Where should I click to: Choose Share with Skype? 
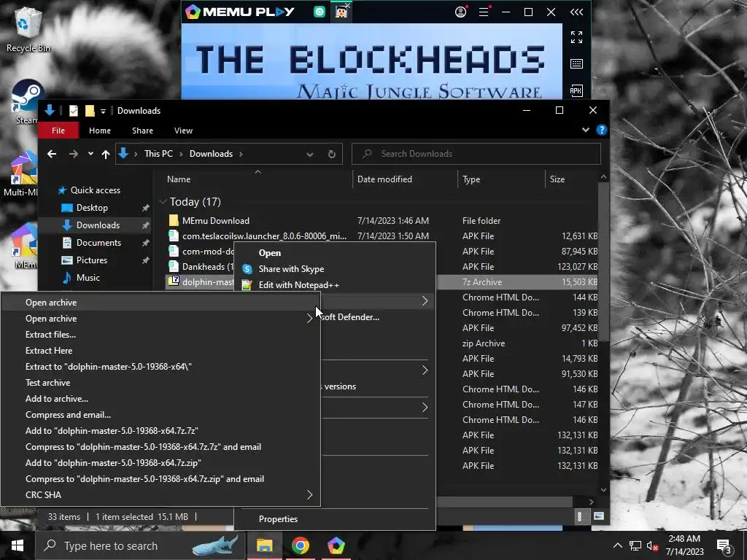click(291, 269)
